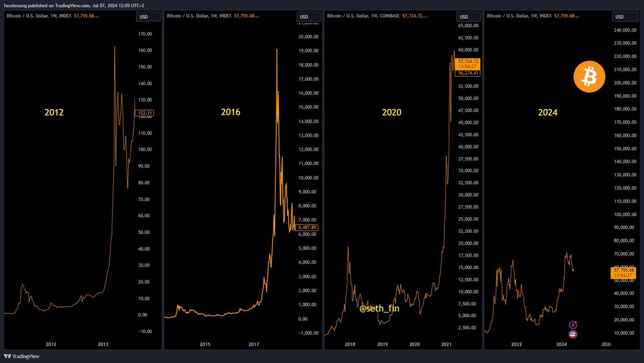This screenshot has height=363, width=644.
Task: Click the COINBASE chart title in third chart
Action: 362,16
